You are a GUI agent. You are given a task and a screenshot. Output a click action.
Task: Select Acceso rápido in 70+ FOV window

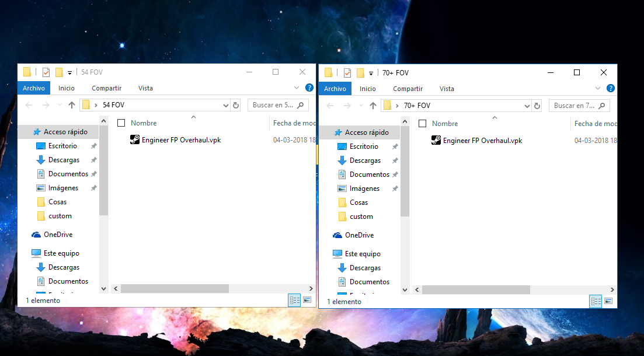pyautogui.click(x=367, y=132)
